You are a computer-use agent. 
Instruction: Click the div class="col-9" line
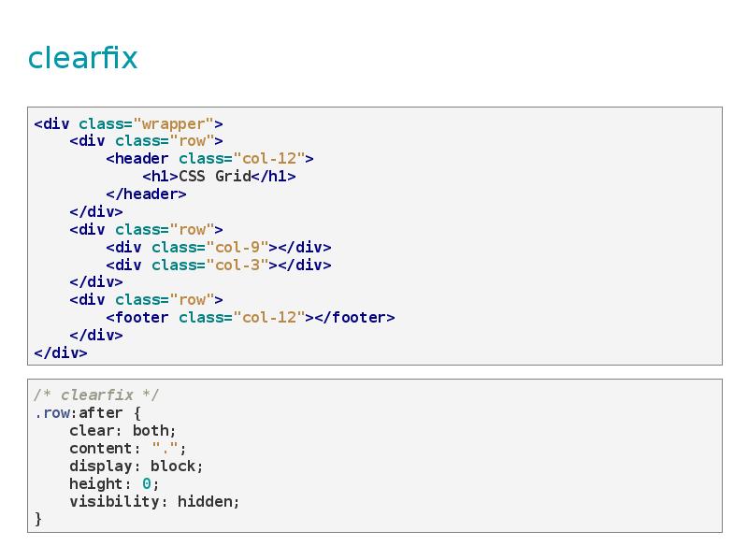pyautogui.click(x=219, y=247)
